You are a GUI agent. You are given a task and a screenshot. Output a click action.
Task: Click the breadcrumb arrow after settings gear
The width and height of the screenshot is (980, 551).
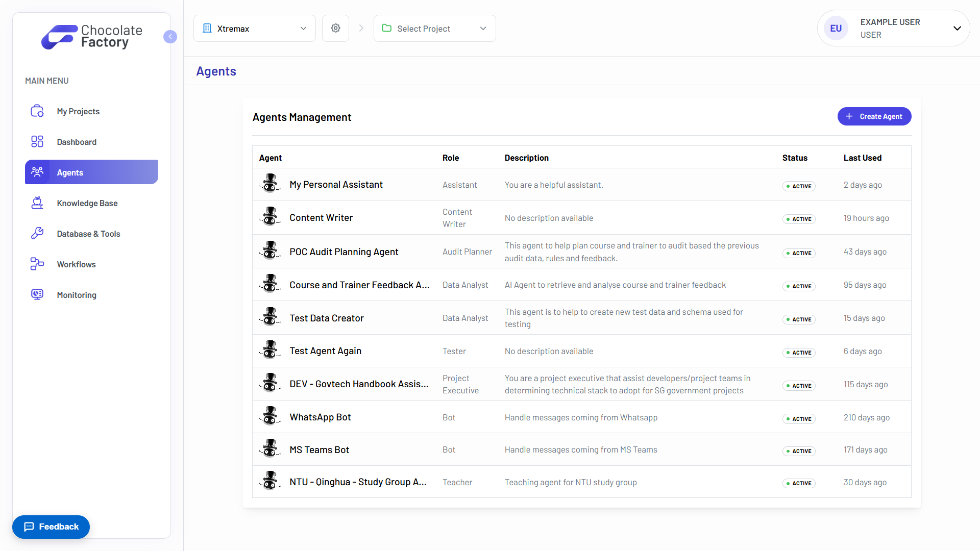click(361, 28)
